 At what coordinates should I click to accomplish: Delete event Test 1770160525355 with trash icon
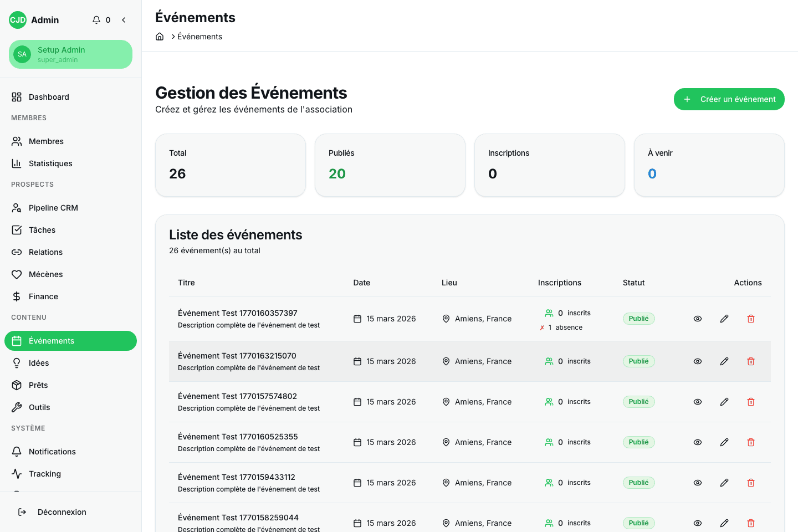[x=751, y=442]
